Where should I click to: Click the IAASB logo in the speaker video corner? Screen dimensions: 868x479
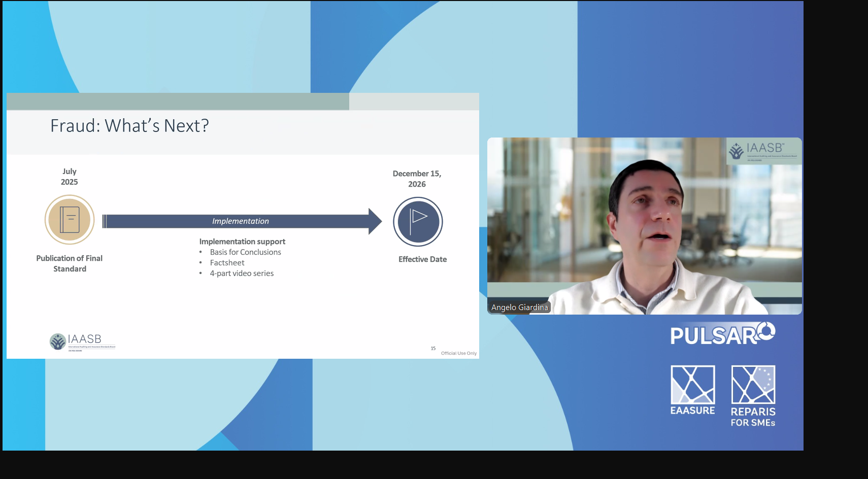763,151
